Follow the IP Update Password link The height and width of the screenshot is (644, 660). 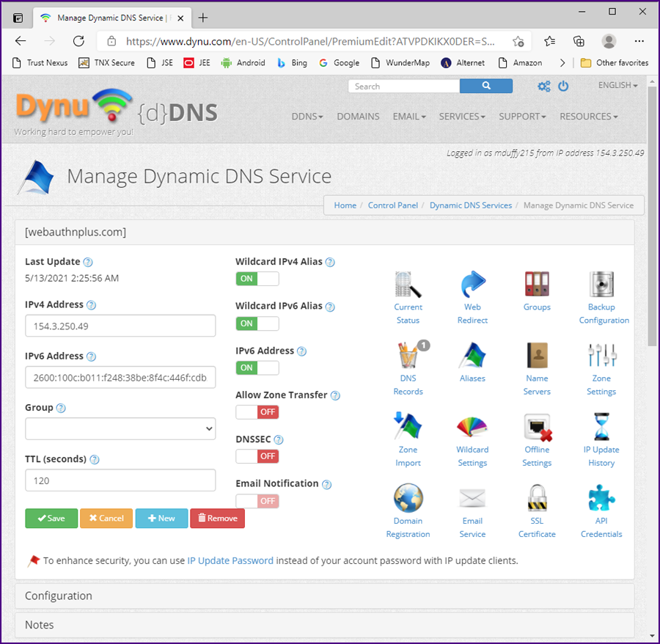pyautogui.click(x=230, y=560)
